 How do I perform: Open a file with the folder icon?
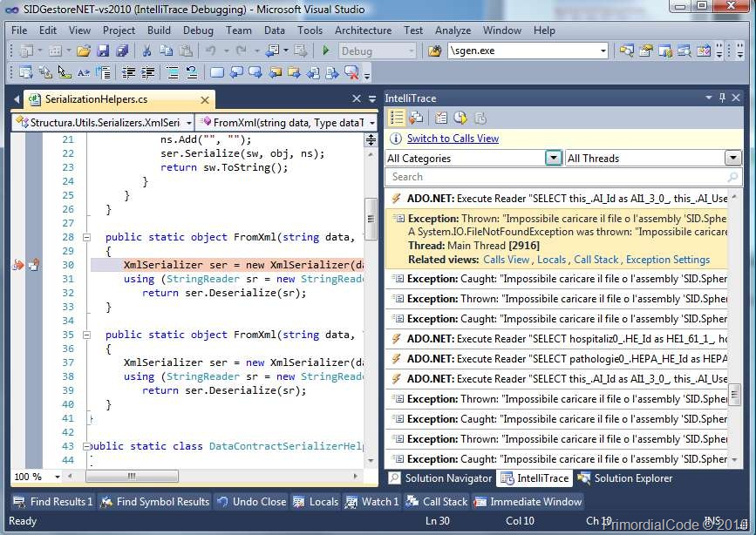pos(84,51)
